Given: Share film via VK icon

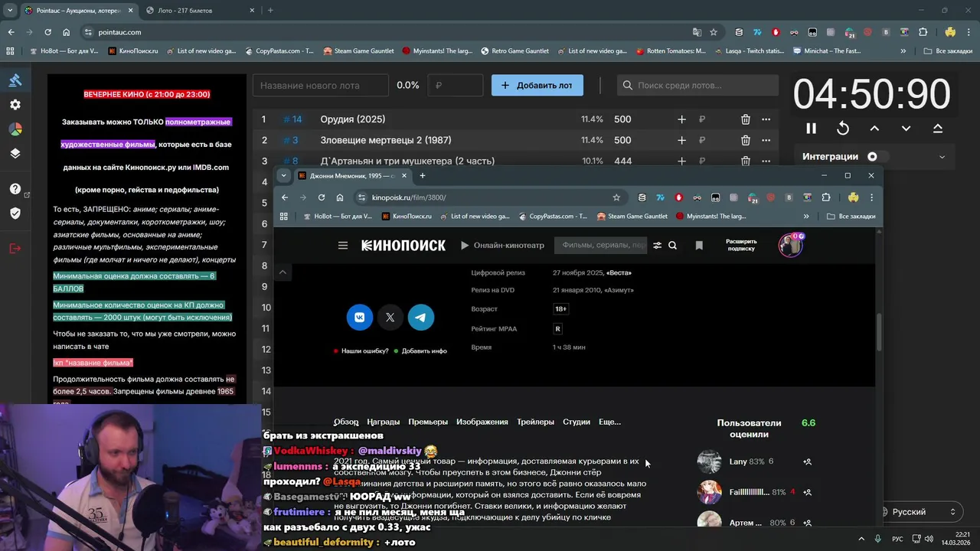Looking at the screenshot, I should tap(360, 317).
